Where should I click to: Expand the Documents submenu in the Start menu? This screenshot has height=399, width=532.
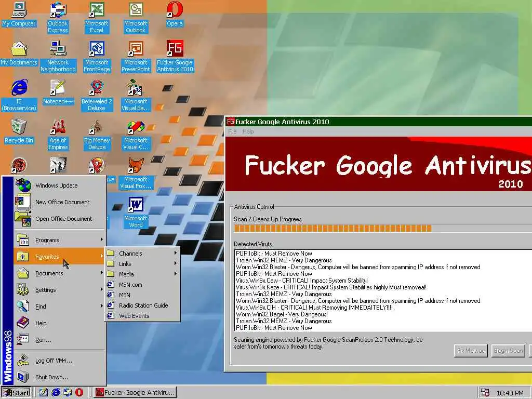coord(60,273)
